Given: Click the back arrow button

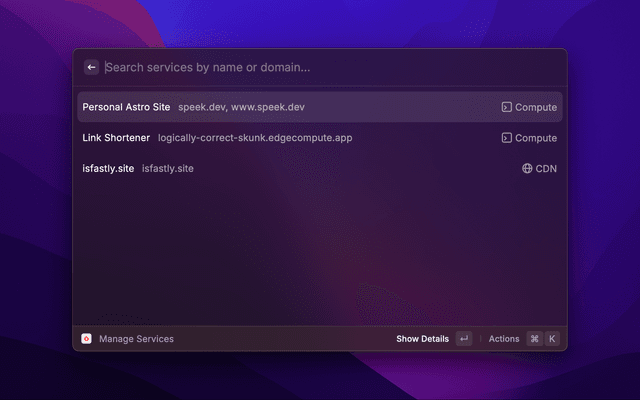Looking at the screenshot, I should tap(91, 67).
